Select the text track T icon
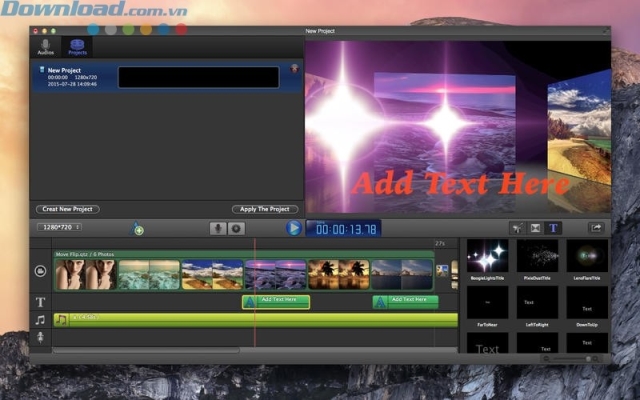The height and width of the screenshot is (400, 640). tap(41, 302)
